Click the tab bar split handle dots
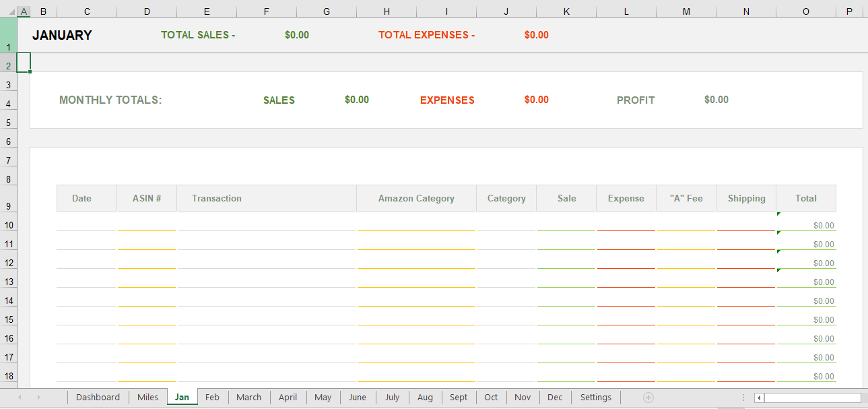The width and height of the screenshot is (868, 409). tap(743, 398)
